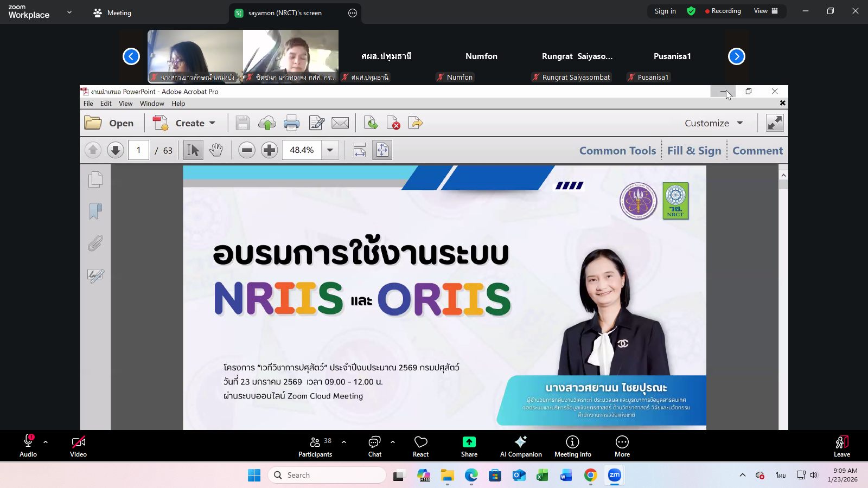
Task: Open Page Thumbnails side panel
Action: (95, 179)
